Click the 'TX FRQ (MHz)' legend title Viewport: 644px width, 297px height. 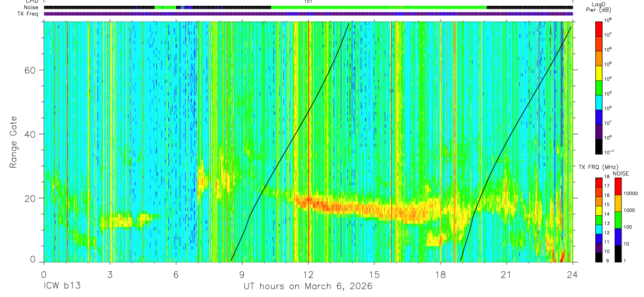click(598, 167)
